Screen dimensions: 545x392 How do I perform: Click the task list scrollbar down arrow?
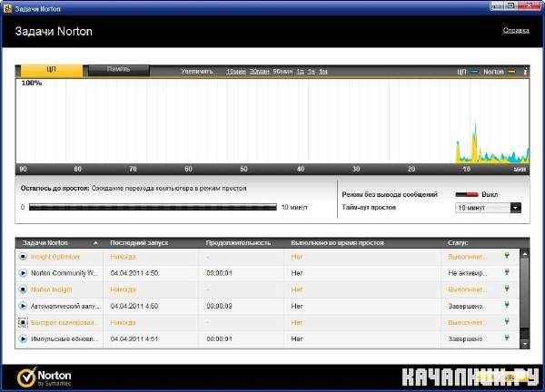[x=525, y=344]
